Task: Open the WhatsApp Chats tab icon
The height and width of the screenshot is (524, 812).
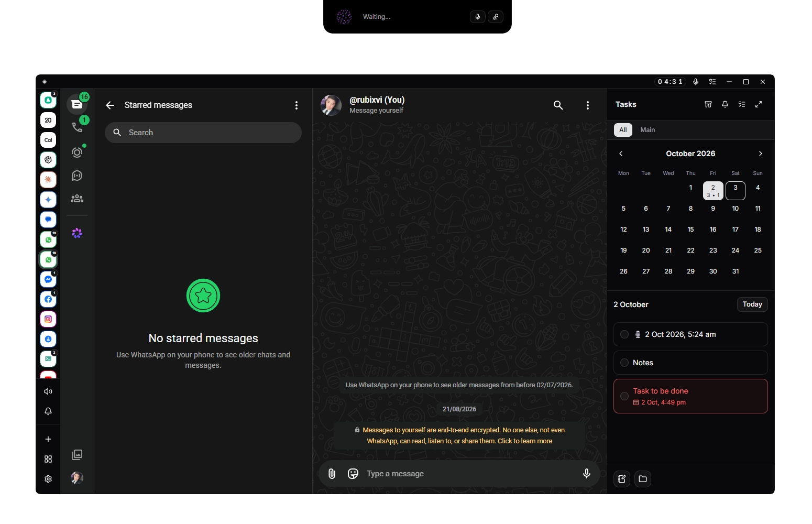Action: pyautogui.click(x=77, y=104)
